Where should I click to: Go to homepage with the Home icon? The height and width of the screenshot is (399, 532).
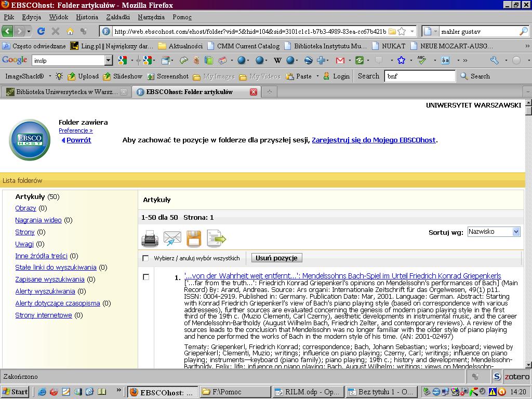coord(70,32)
